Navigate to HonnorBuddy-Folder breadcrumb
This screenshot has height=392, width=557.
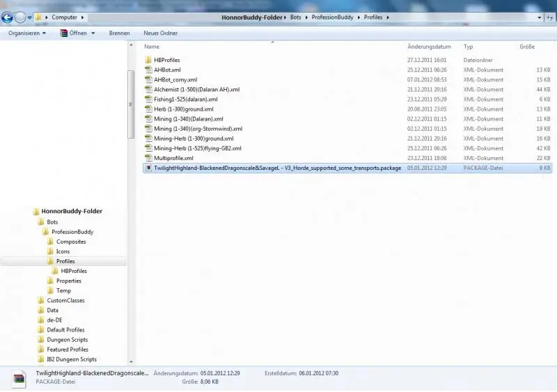click(251, 17)
